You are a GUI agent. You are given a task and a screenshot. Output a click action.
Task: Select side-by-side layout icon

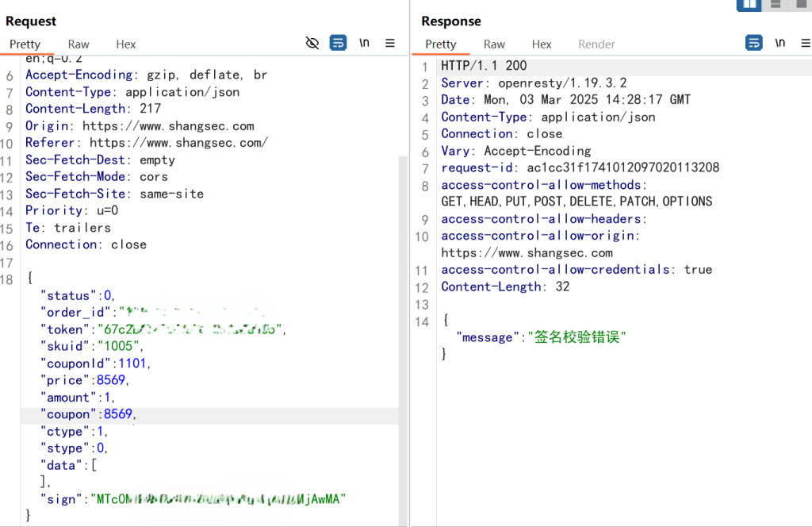coord(749,5)
